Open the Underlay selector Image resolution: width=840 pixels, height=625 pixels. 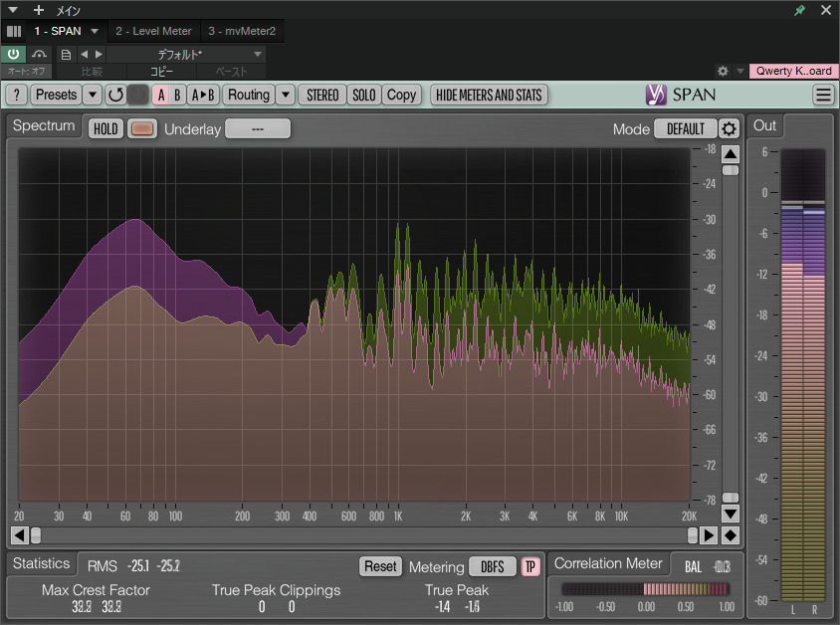click(258, 128)
